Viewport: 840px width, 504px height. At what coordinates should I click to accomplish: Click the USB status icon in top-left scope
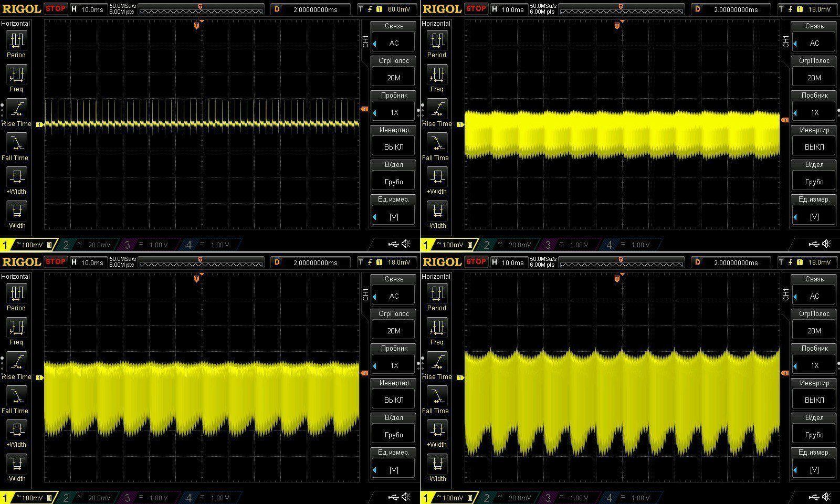[x=393, y=244]
